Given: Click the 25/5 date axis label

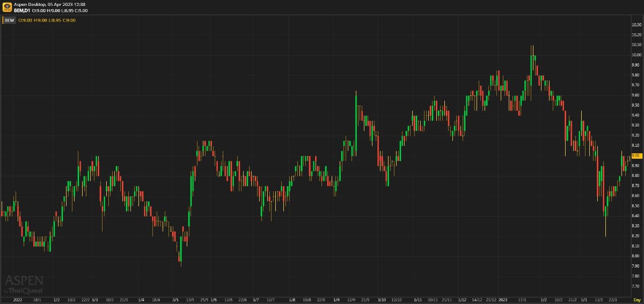Looking at the screenshot, I should [x=204, y=300].
